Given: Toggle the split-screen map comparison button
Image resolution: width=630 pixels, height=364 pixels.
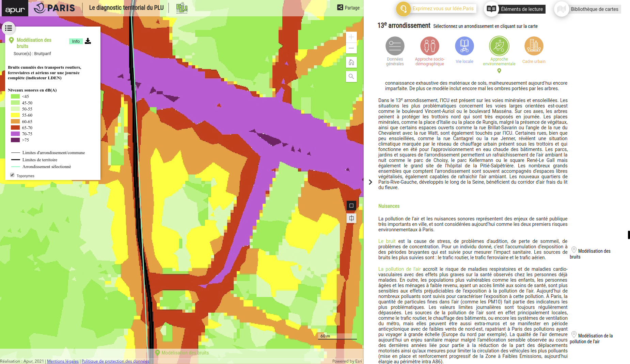Looking at the screenshot, I should [351, 218].
